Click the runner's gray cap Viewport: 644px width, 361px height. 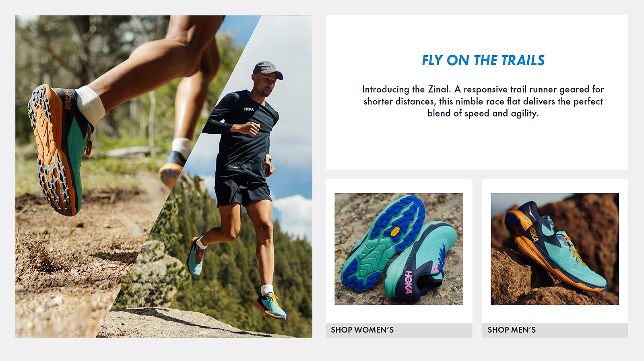click(x=268, y=69)
